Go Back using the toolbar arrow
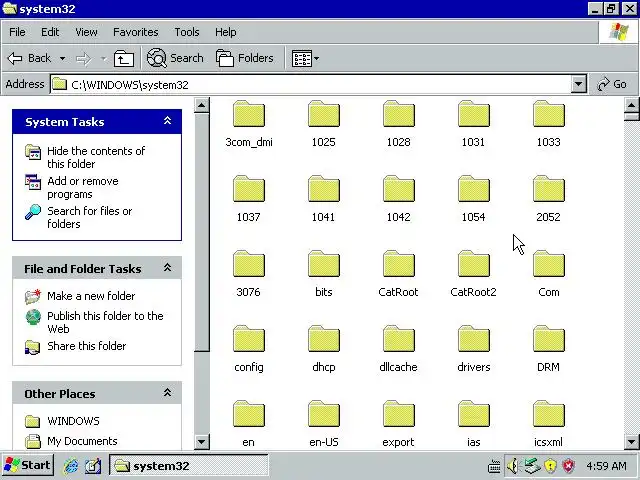640x480 pixels. click(x=29, y=58)
